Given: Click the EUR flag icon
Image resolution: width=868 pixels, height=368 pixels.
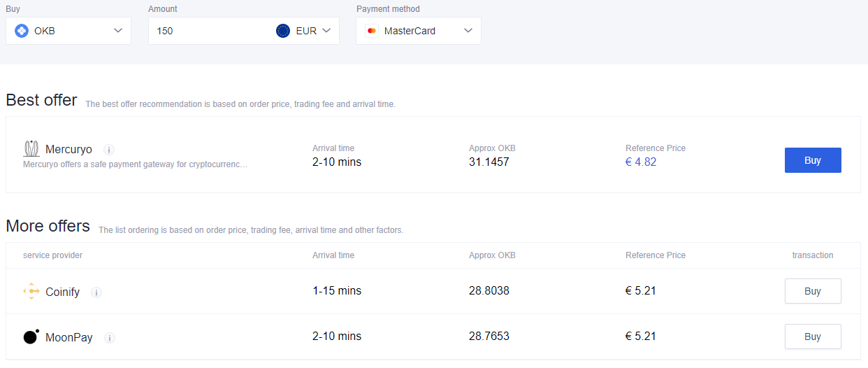Looking at the screenshot, I should click(283, 31).
